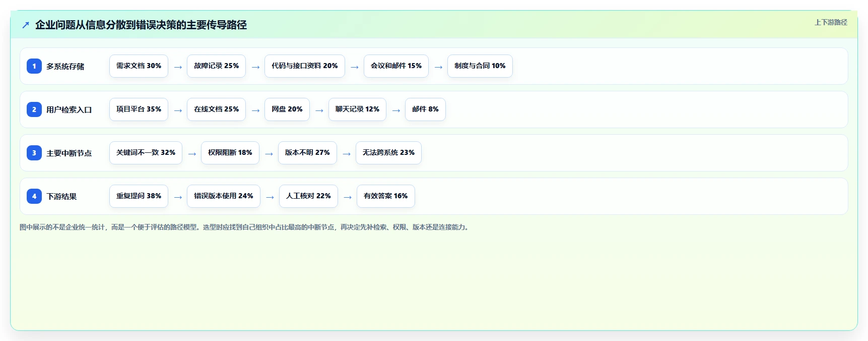
Task: Click the 下游结果 row label
Action: [x=61, y=196]
